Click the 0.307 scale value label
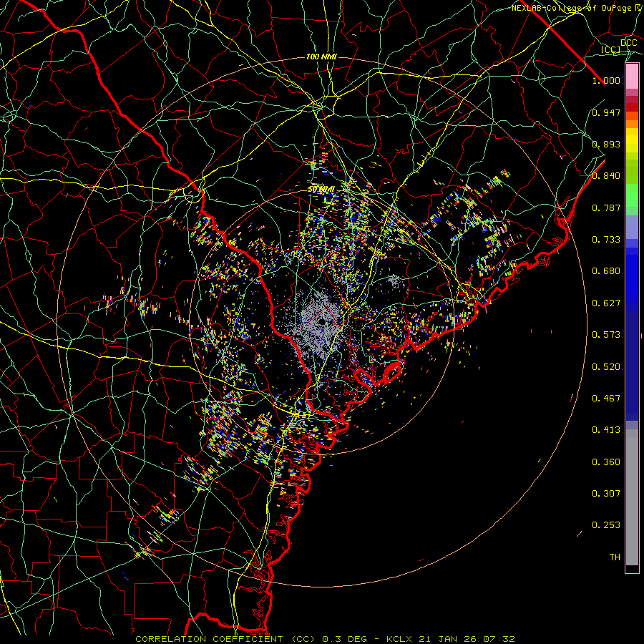This screenshot has width=644, height=644. click(606, 494)
